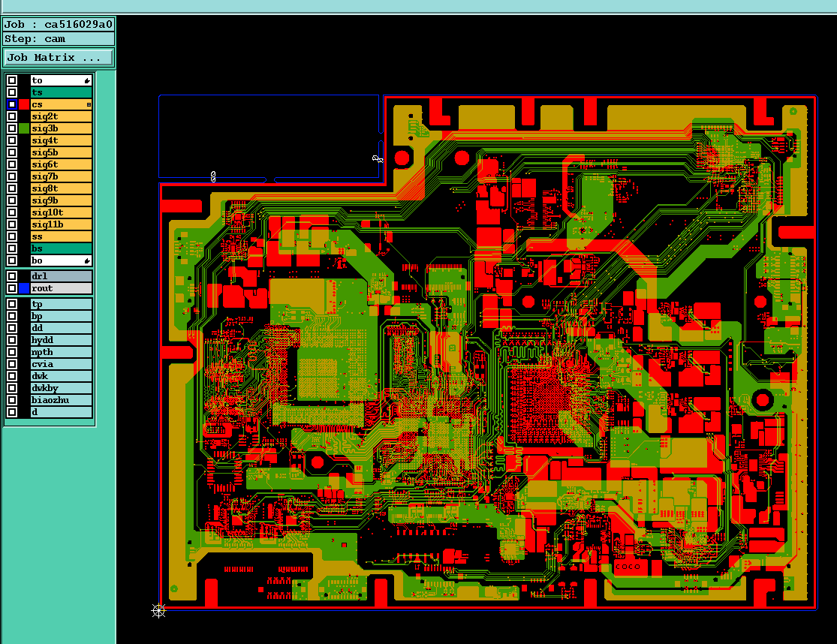Toggle the checkbox for layer rout
Screen dimensions: 837x644
click(12, 289)
